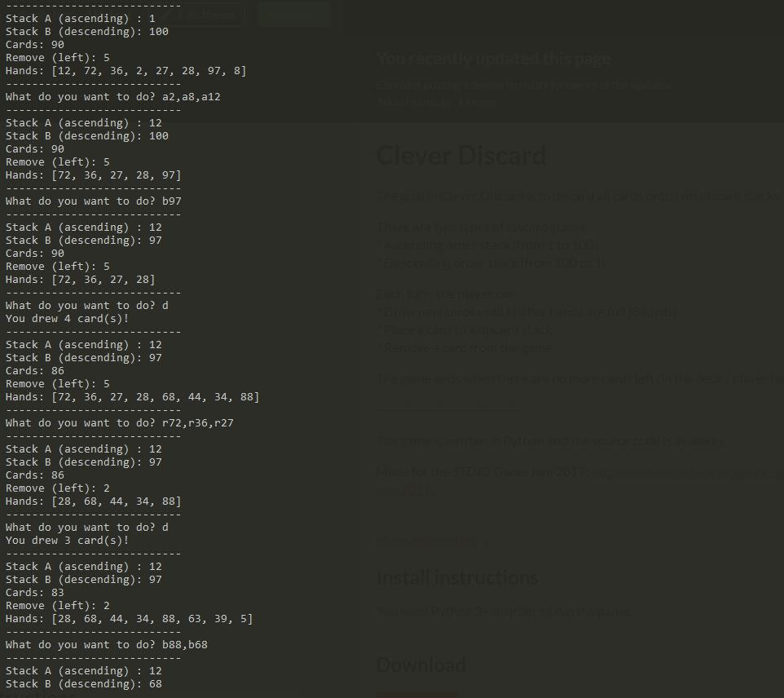Click the 'Remove a card from the game' line
Screen dimensions: 784x698
[465, 347]
